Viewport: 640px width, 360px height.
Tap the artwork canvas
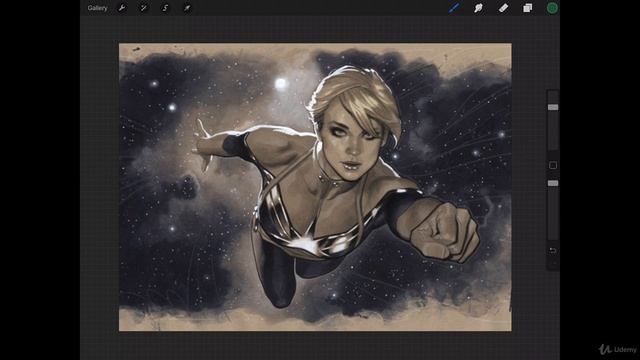coord(315,187)
